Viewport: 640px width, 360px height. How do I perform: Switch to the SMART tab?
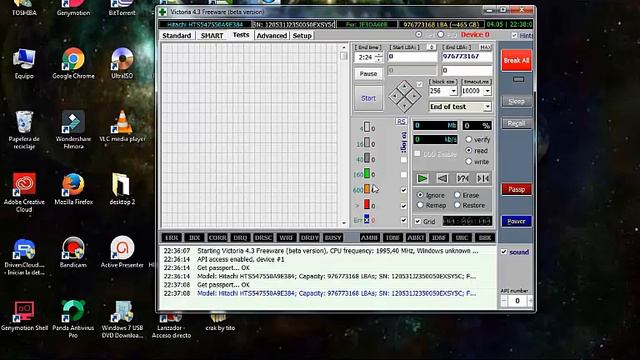click(x=212, y=36)
